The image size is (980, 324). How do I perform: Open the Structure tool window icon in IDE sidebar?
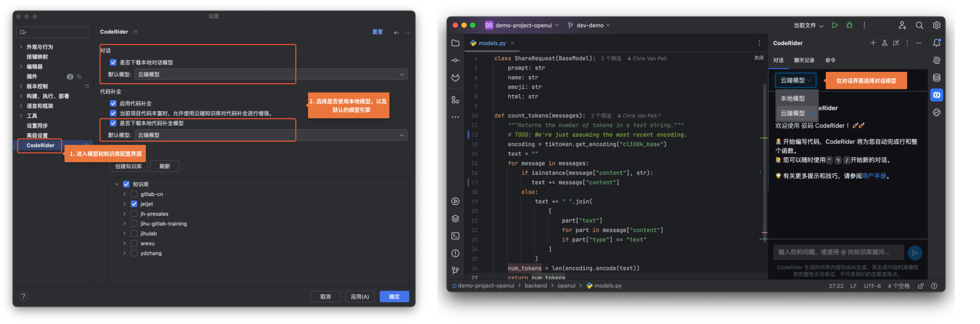[455, 100]
